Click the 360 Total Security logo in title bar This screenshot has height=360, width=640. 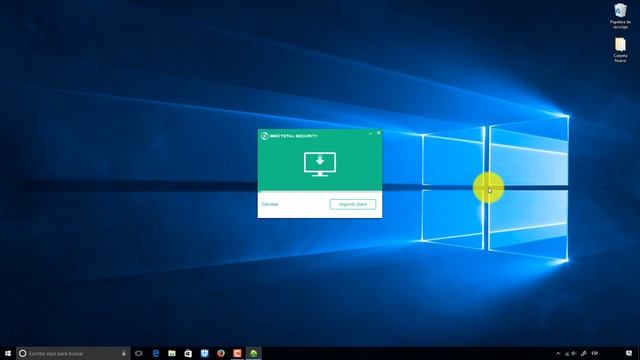click(264, 136)
